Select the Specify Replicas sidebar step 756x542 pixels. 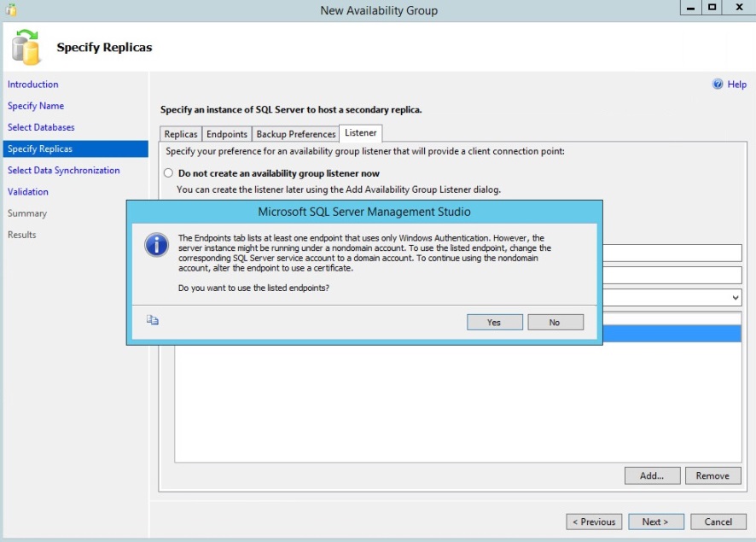(x=76, y=149)
